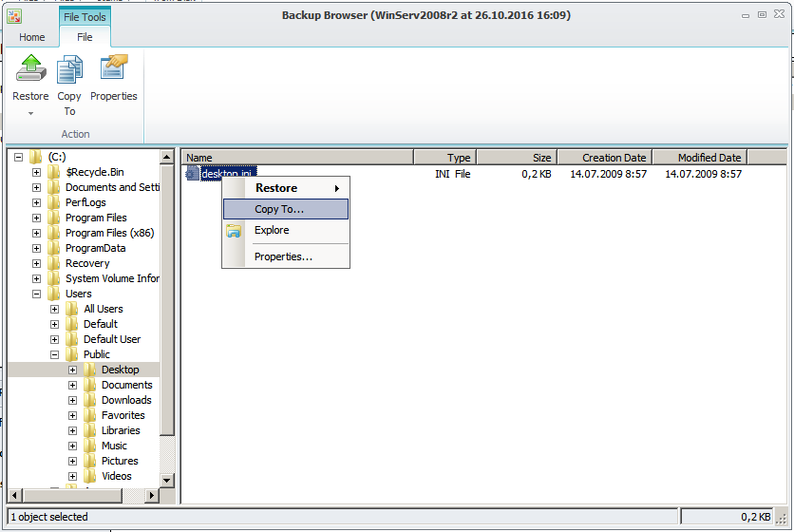Collapse the Users folder
This screenshot has height=532, width=794.
tap(36, 294)
